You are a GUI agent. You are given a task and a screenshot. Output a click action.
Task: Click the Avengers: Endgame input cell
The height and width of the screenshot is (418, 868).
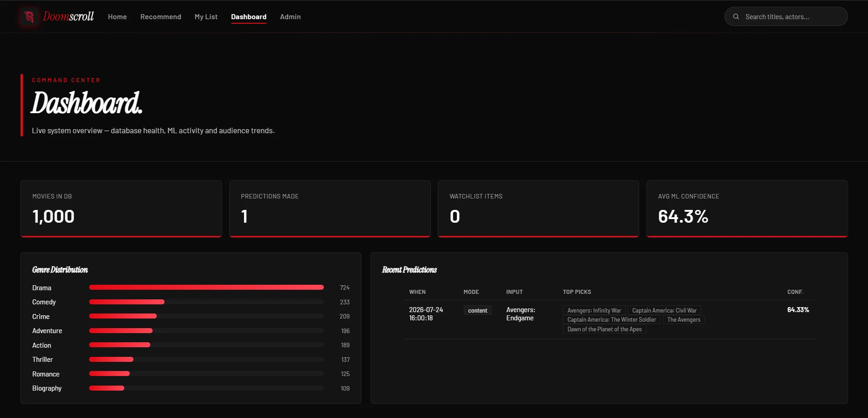[x=520, y=314]
